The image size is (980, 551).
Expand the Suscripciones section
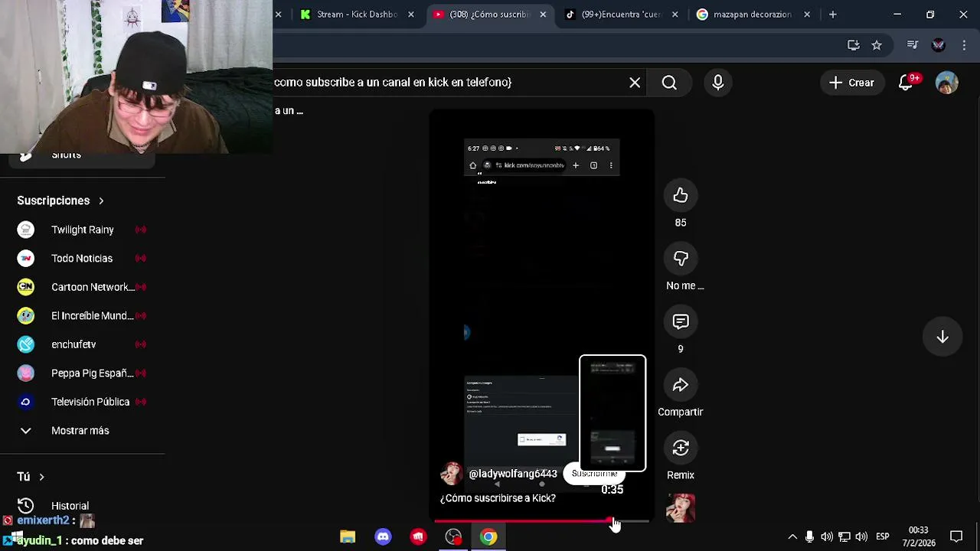click(60, 201)
